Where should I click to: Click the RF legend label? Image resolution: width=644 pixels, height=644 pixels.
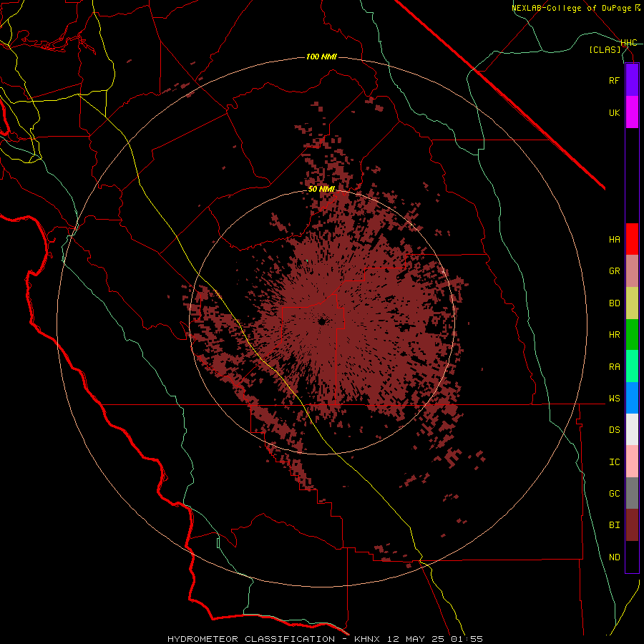pos(614,80)
